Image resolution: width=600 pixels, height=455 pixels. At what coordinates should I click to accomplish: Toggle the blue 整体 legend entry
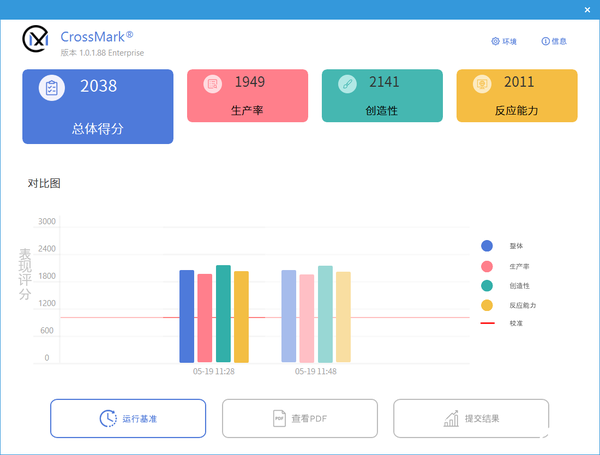[502, 246]
